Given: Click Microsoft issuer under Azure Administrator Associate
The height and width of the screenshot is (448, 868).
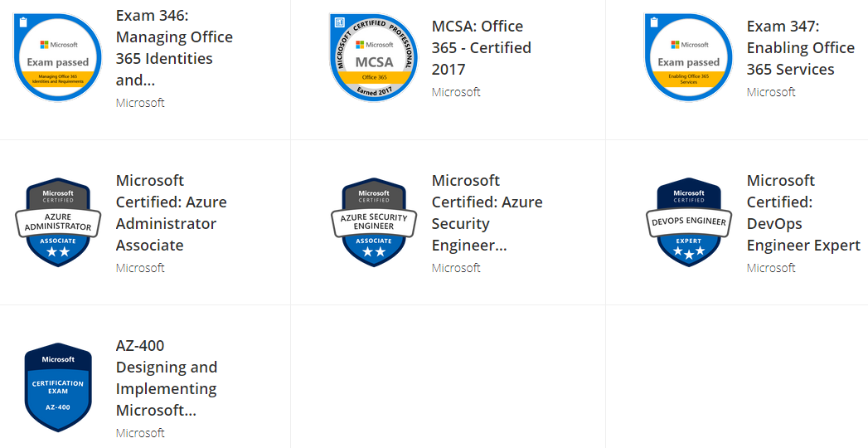Looking at the screenshot, I should [x=140, y=267].
